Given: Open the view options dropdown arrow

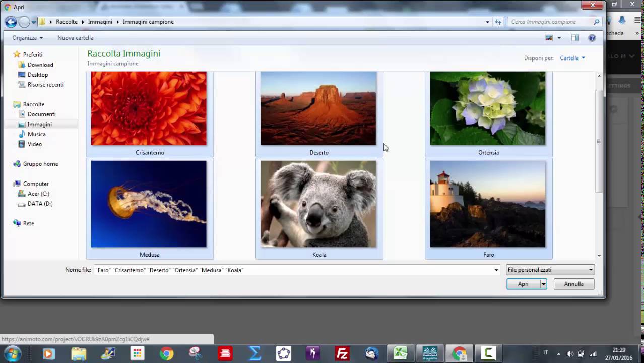Looking at the screenshot, I should click(559, 38).
